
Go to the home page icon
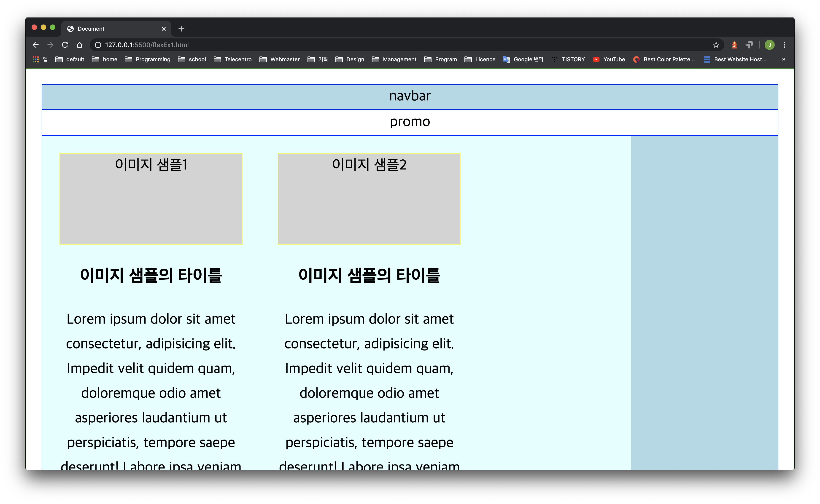tap(79, 45)
